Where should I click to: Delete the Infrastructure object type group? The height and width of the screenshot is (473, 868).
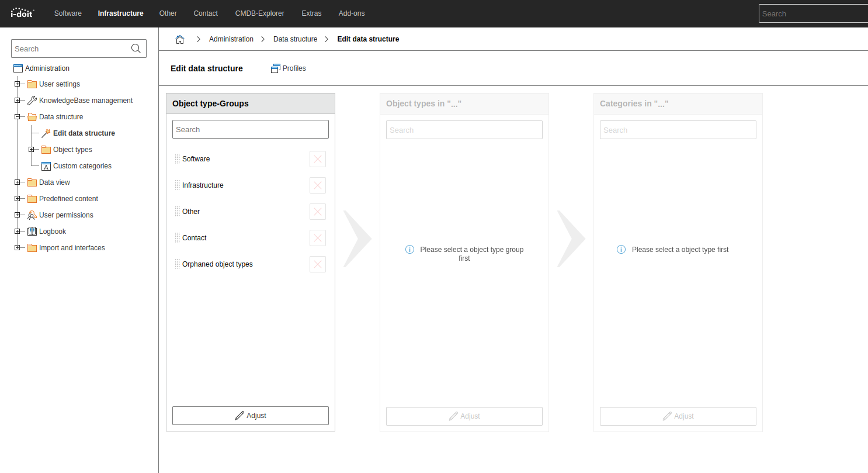tap(318, 185)
